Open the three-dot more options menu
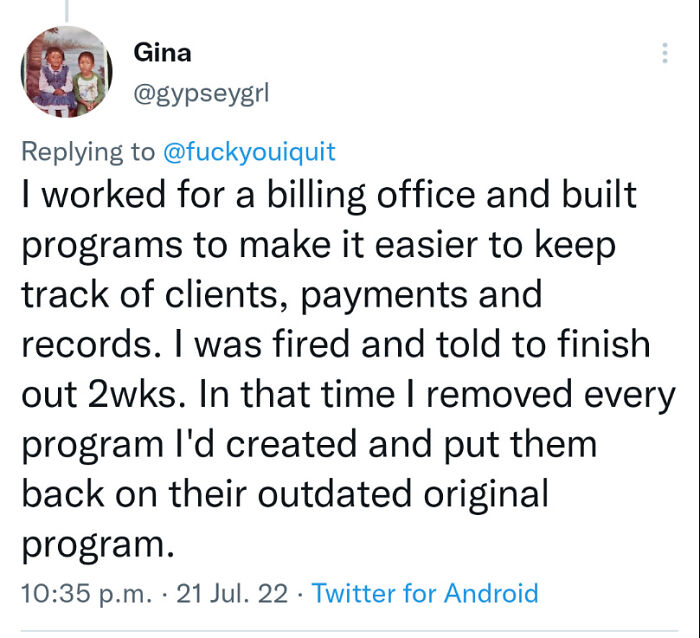The image size is (700, 638). (x=665, y=53)
